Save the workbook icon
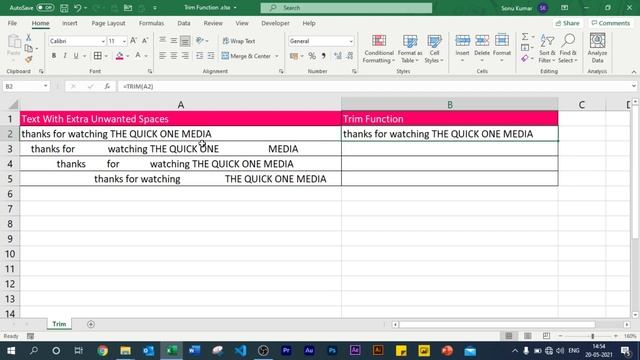Screen dimensions: 640x360 64,8
